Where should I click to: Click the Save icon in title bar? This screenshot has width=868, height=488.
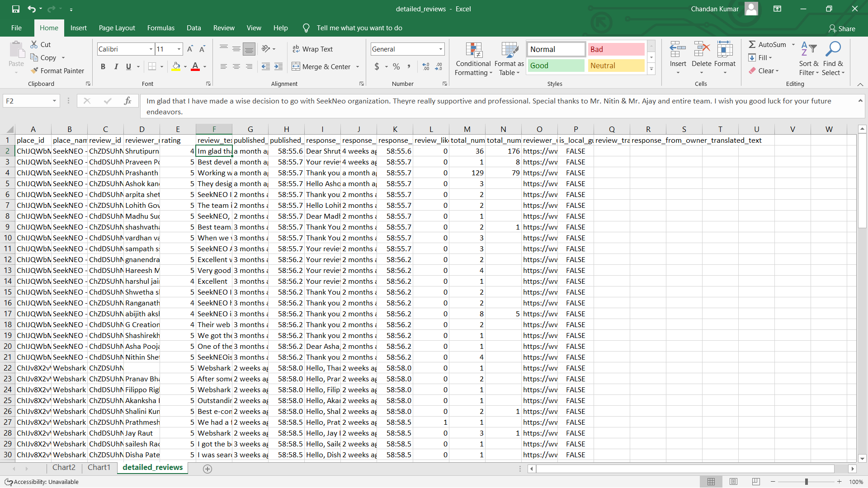coord(16,9)
